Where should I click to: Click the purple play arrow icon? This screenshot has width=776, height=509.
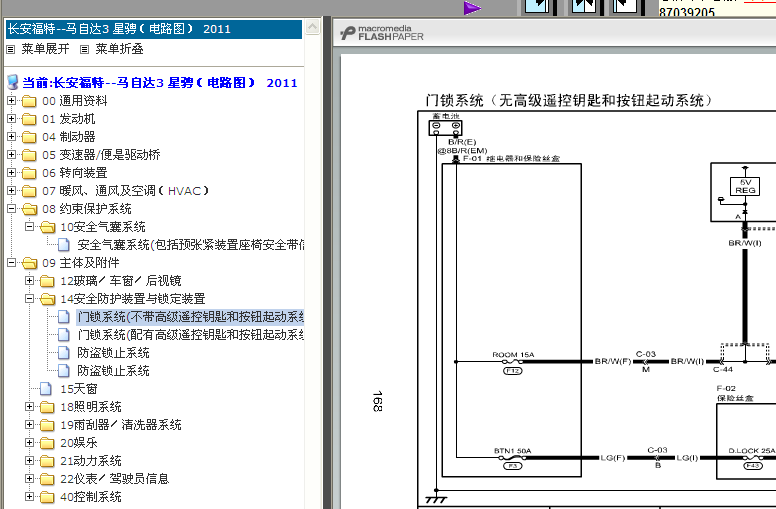472,7
